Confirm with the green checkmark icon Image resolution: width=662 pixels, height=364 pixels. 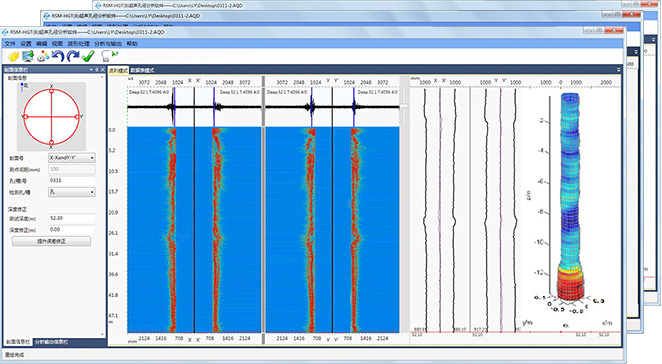(88, 56)
